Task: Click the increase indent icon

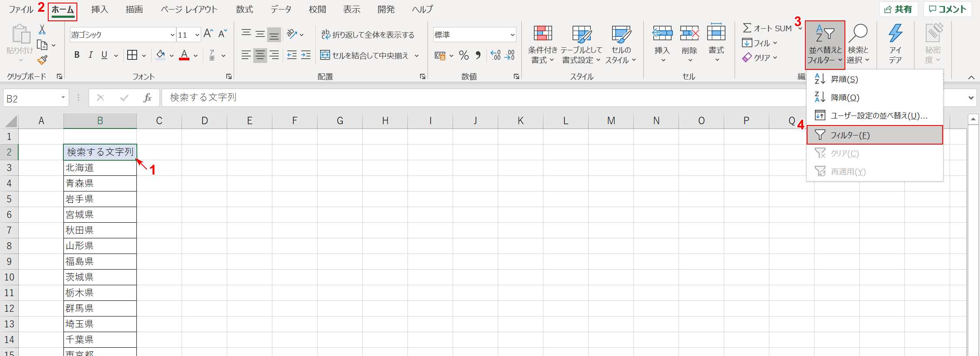Action: (306, 55)
